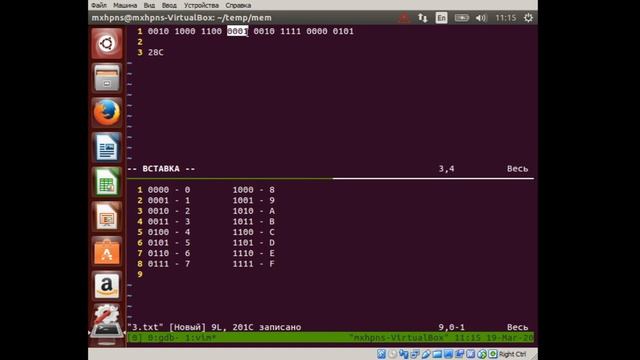Click VirtualBox hard disk activity icon
The width and height of the screenshot is (640, 360).
pyautogui.click(x=381, y=354)
